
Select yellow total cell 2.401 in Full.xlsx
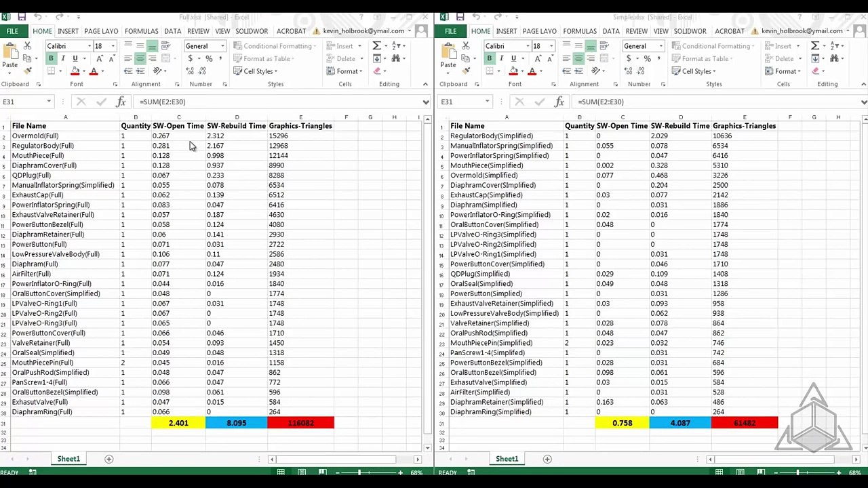coord(178,423)
